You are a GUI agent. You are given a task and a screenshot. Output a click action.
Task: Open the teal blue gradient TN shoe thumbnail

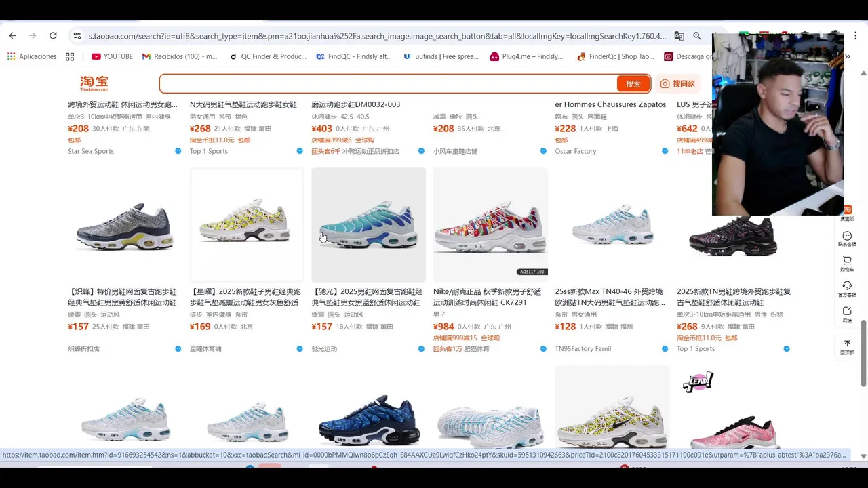pyautogui.click(x=368, y=225)
